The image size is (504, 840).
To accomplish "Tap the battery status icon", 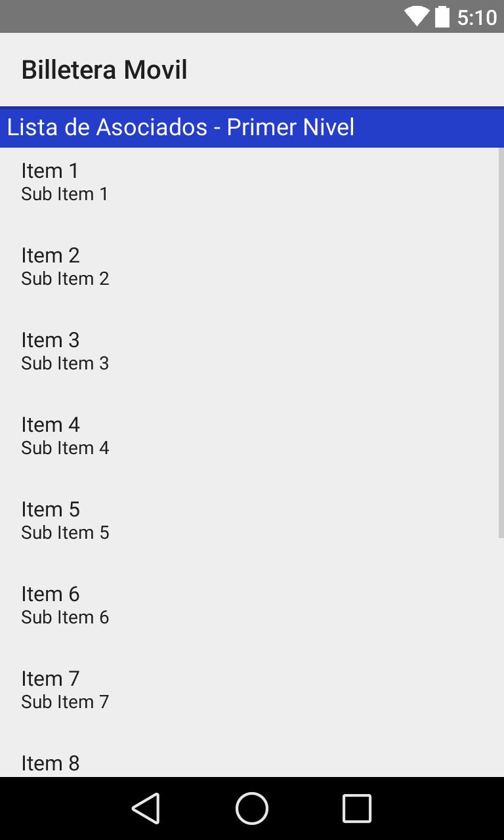I will tap(442, 16).
